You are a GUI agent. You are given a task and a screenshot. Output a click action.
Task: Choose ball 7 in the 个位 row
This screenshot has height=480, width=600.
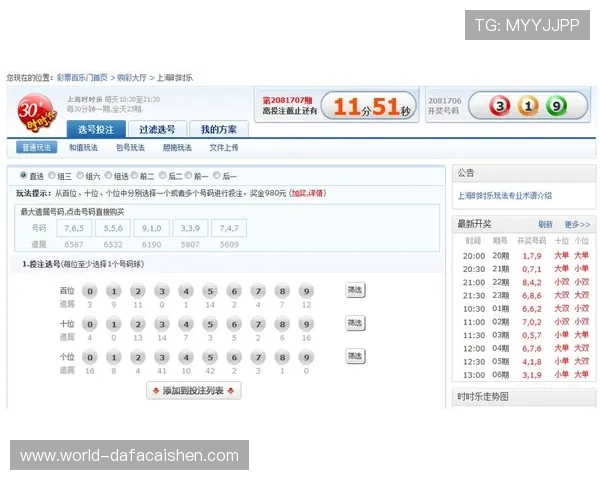(x=258, y=358)
